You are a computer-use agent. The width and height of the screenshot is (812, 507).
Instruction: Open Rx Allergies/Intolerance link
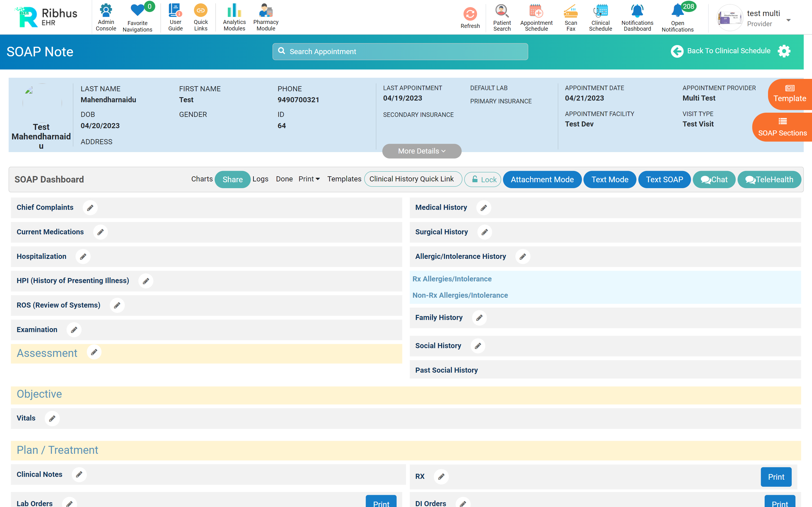(x=452, y=279)
